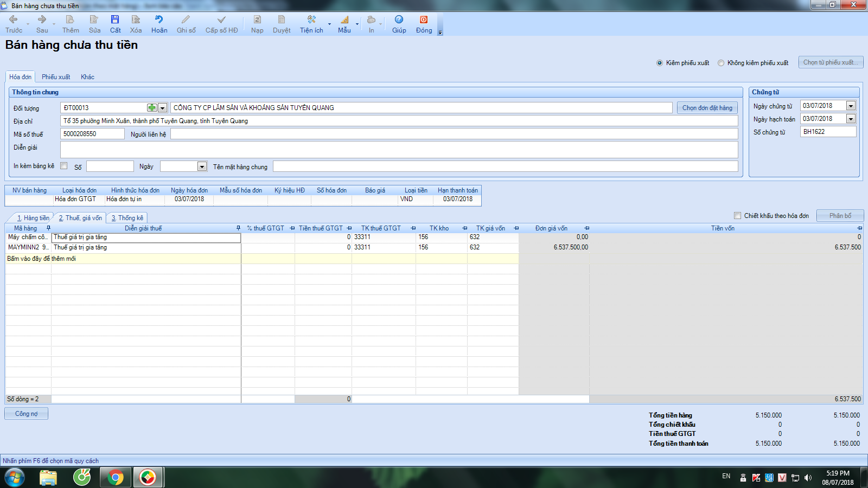868x488 pixels.
Task: Click the Công nợ button
Action: point(27,414)
